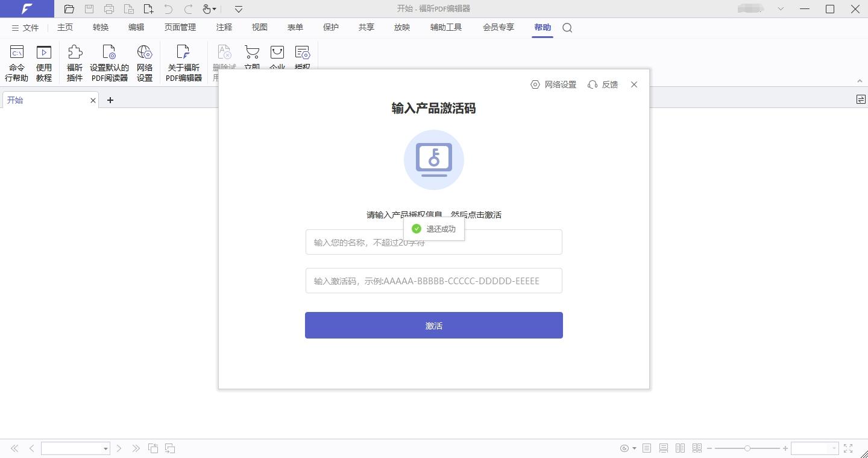Image resolution: width=868 pixels, height=458 pixels.
Task: Click the plus to add new tab
Action: [x=110, y=100]
